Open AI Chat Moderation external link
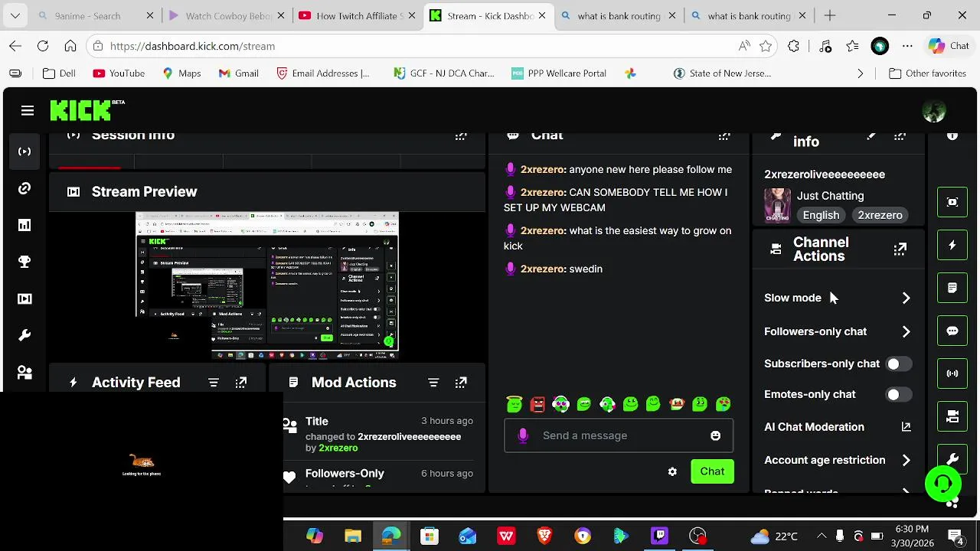 click(906, 427)
